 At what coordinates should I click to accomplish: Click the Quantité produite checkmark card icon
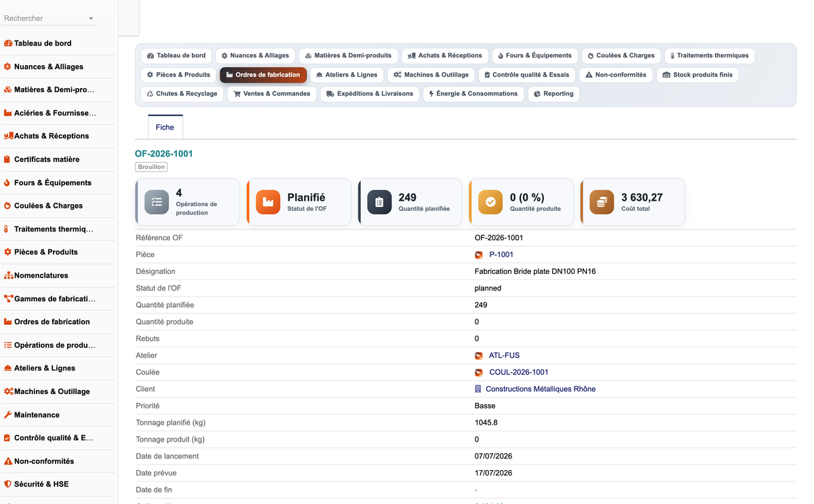coord(490,202)
